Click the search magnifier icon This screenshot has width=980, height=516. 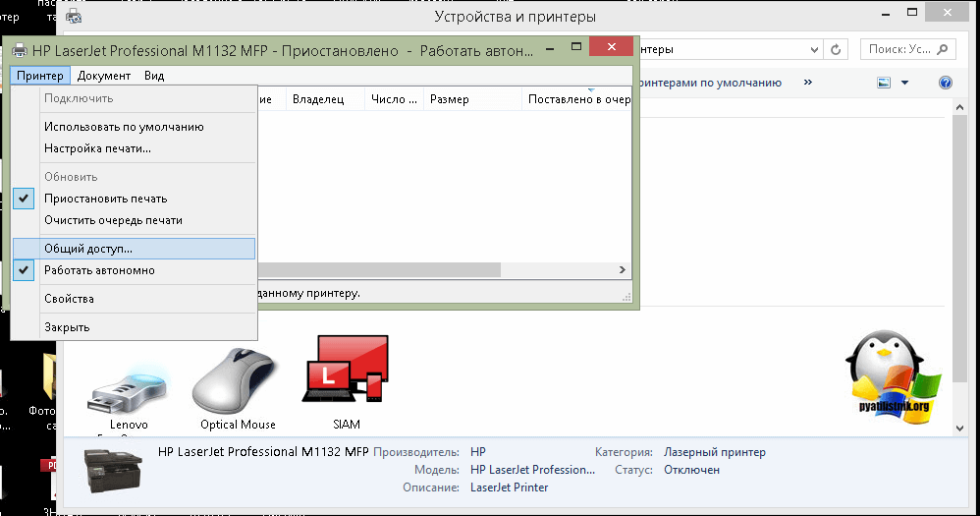[x=944, y=49]
